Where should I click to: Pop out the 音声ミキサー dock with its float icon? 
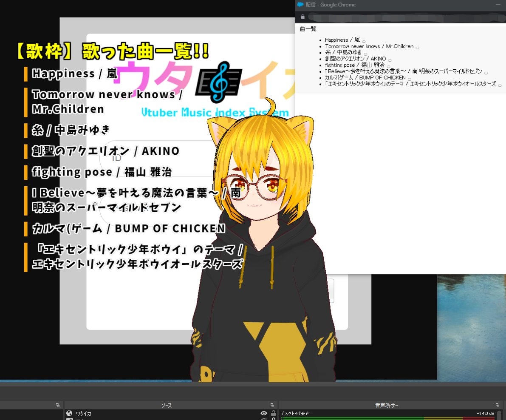(497, 405)
